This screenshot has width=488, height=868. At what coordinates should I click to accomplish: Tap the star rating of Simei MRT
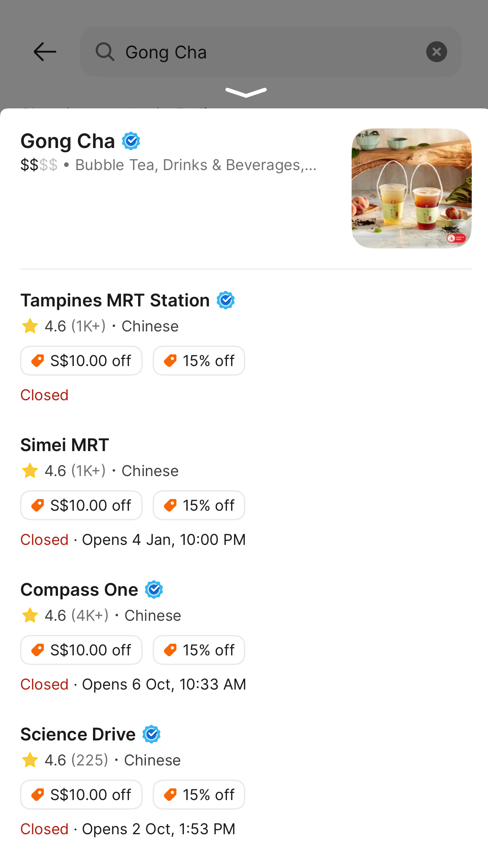[x=30, y=471]
